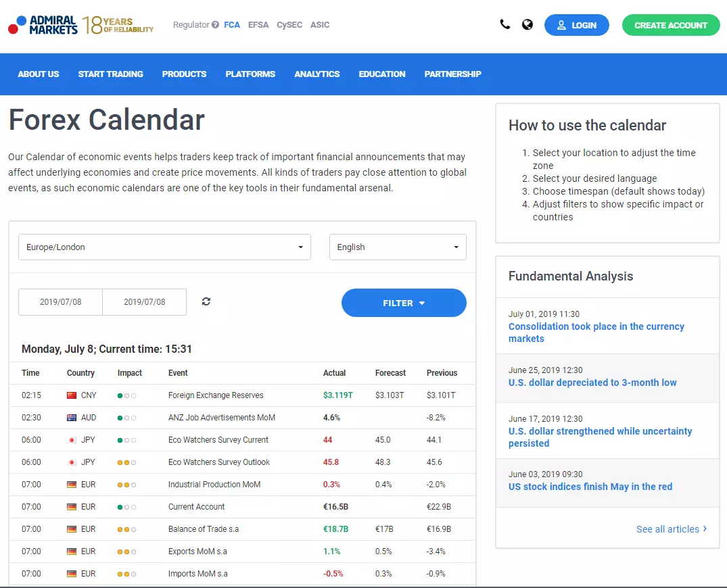
Task: Click the refresh calendar icon
Action: 206,301
